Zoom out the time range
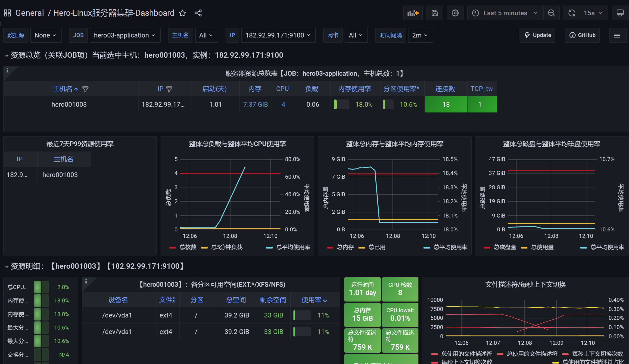Screen dimensions: 629x364 click(551, 13)
